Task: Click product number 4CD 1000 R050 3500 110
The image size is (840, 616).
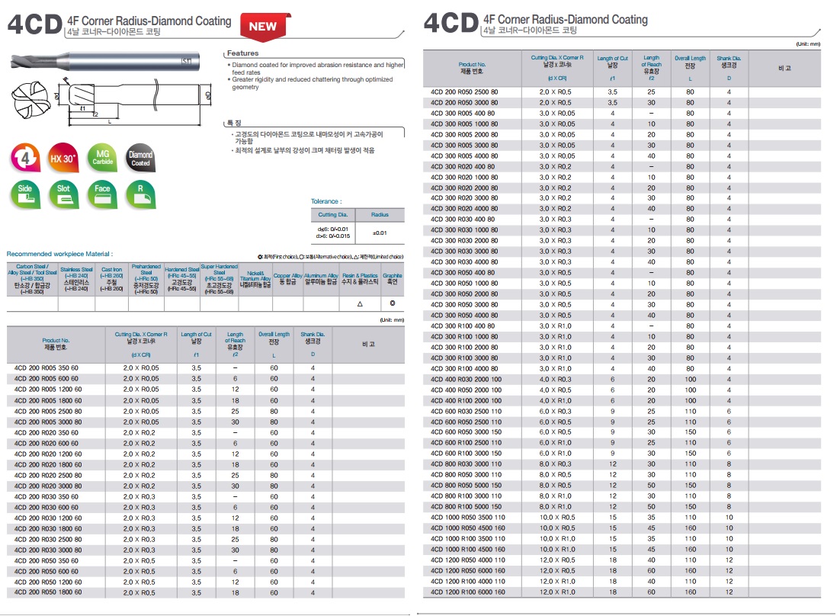Action: pos(468,518)
